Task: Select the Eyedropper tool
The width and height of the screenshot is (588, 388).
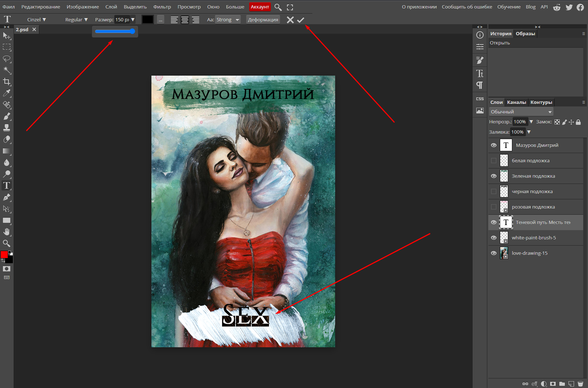Action: [7, 93]
